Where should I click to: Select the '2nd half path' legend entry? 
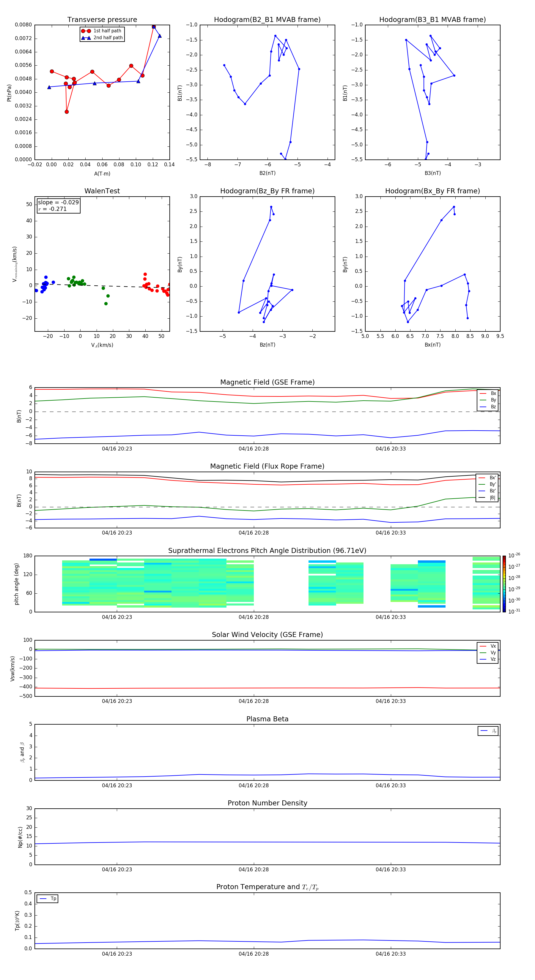coord(102,38)
